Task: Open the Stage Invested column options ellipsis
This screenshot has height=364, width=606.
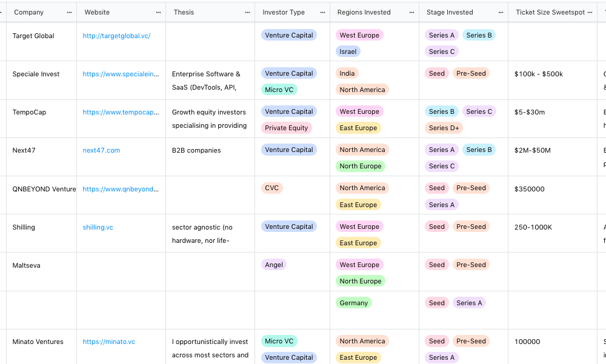Action: pos(501,12)
